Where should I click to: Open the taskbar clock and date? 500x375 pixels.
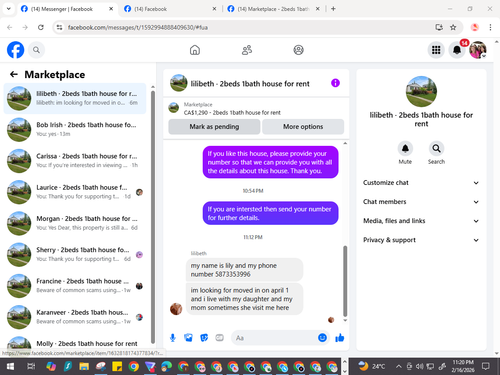click(463, 366)
